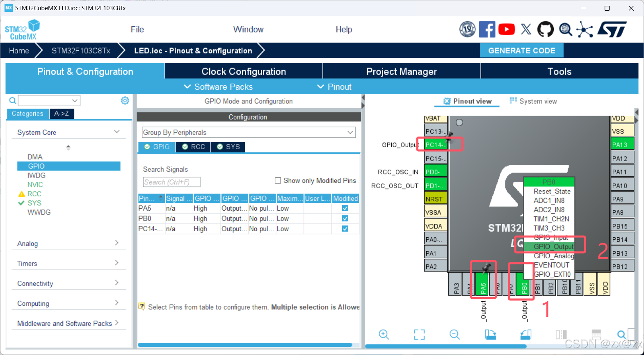Screen dimensions: 644x355
Task: Open the Help menu
Action: point(344,30)
